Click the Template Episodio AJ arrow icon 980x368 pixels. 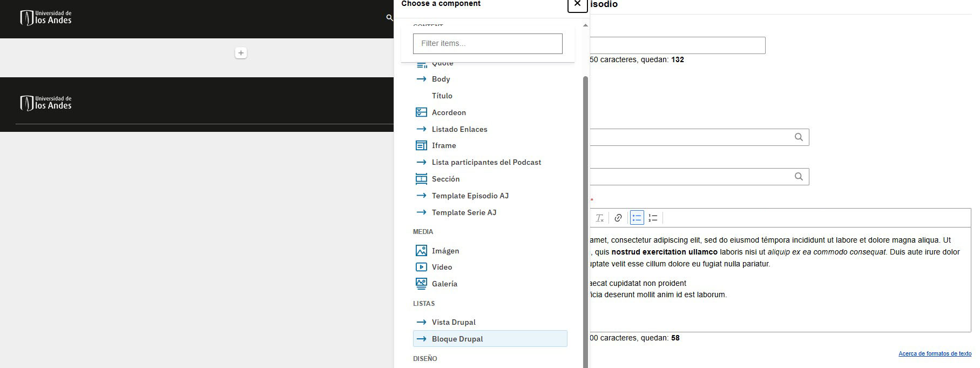pyautogui.click(x=422, y=196)
